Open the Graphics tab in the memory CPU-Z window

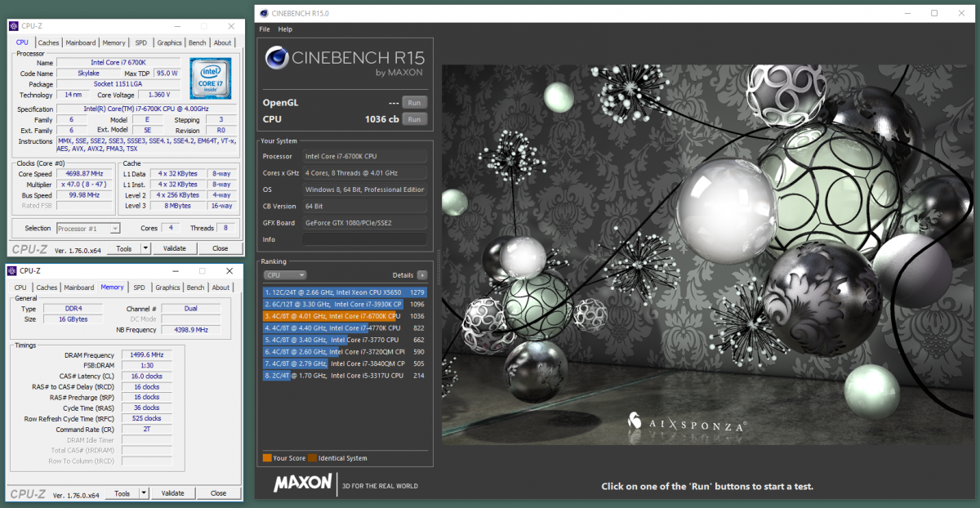168,287
